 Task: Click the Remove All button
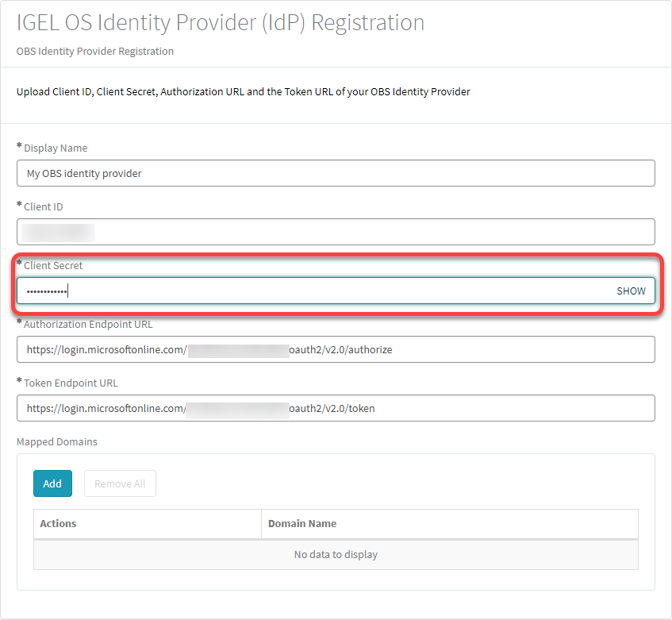pyautogui.click(x=120, y=483)
